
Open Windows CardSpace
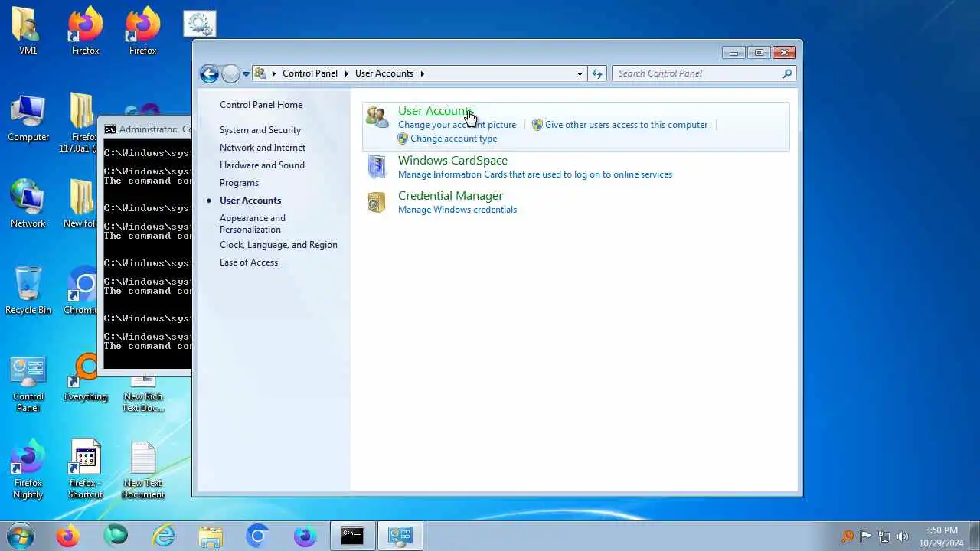(x=452, y=161)
